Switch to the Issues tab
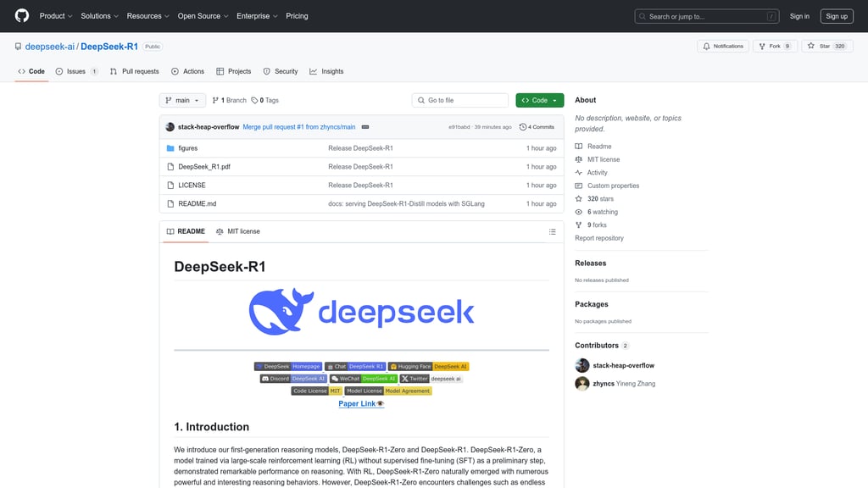 tap(76, 71)
